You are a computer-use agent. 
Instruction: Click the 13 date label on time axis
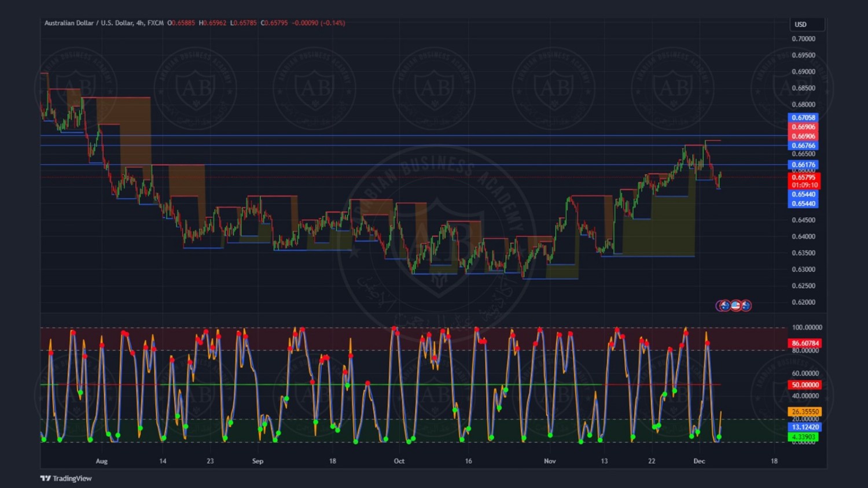click(x=604, y=461)
